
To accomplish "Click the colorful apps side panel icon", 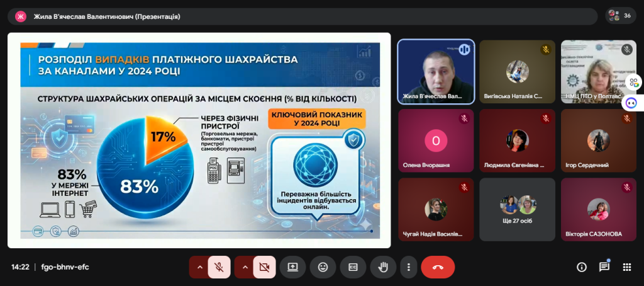I will 633,82.
